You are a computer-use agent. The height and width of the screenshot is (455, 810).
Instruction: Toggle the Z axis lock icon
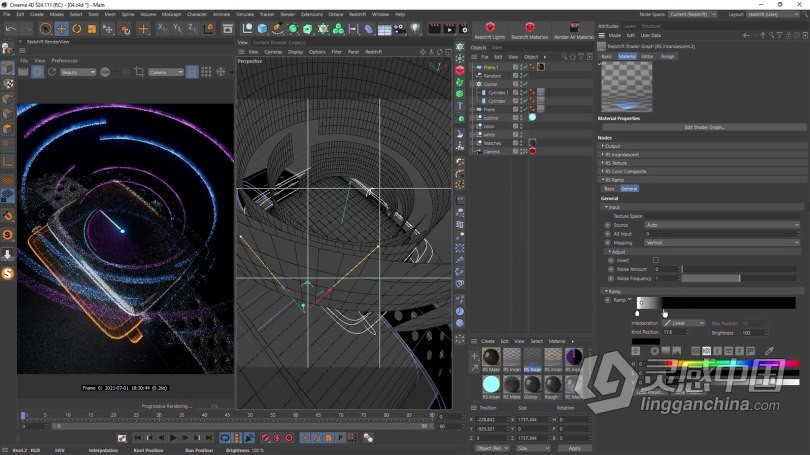[x=193, y=29]
